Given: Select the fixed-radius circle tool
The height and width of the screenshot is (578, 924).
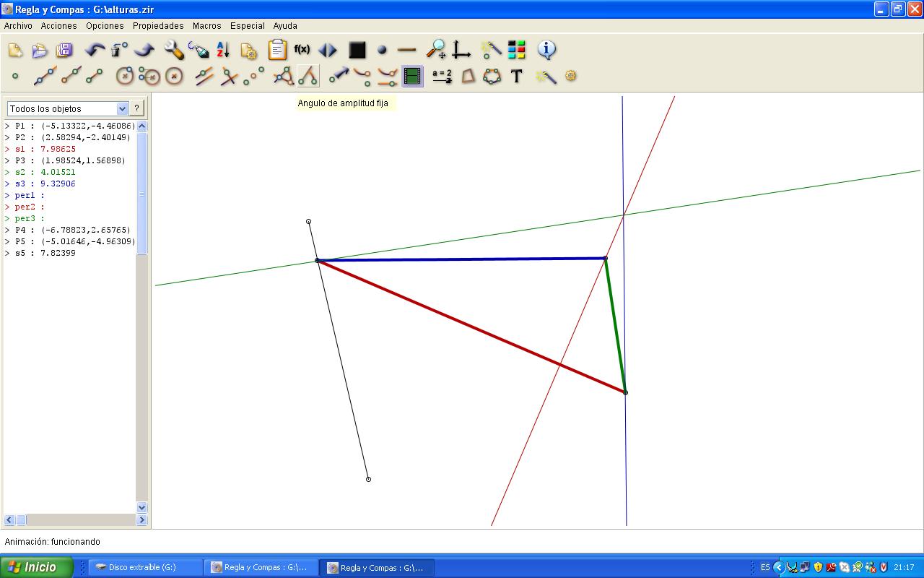Looking at the screenshot, I should click(x=174, y=76).
